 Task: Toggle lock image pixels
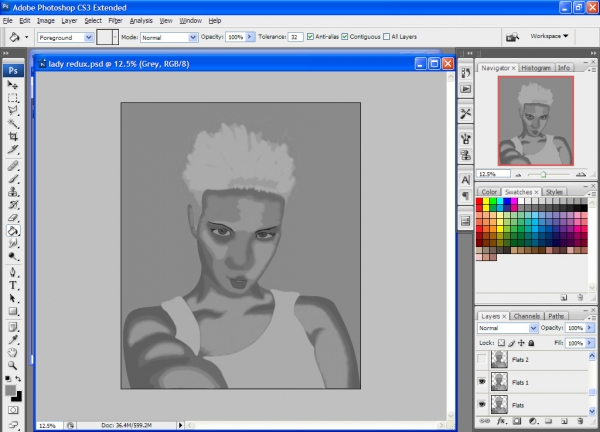point(512,343)
